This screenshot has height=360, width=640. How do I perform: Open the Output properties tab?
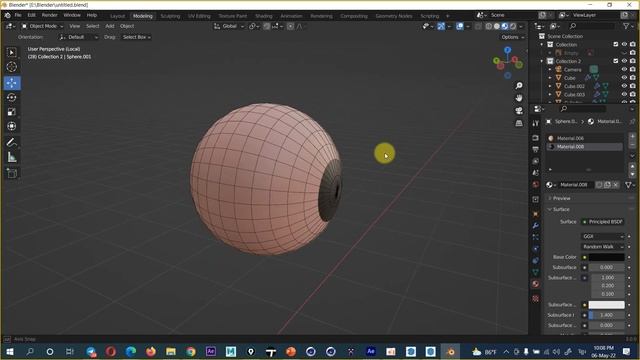tap(536, 149)
